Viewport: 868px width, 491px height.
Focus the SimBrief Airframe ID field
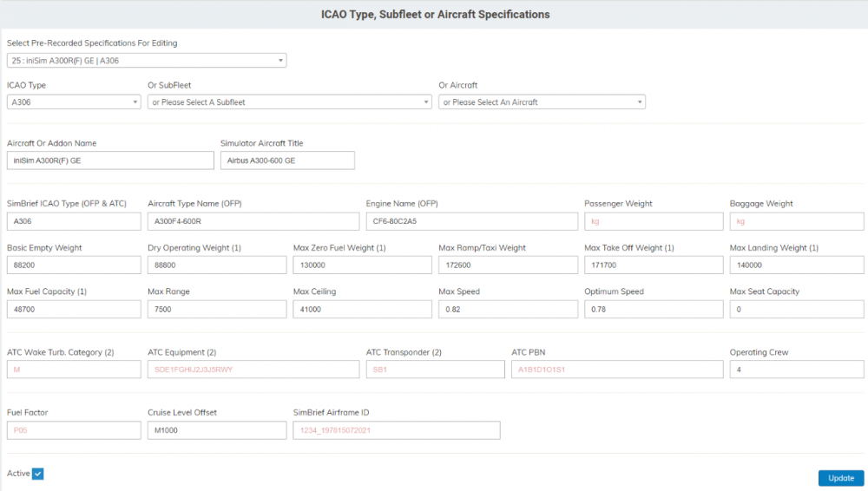point(396,430)
